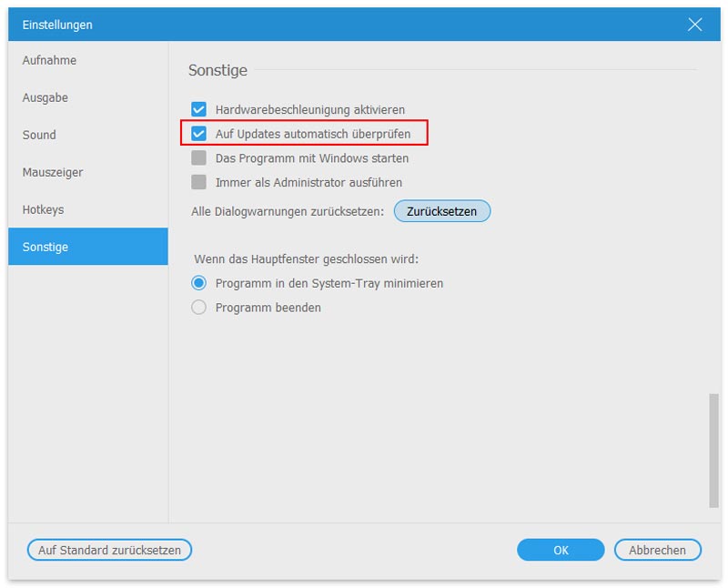Enable Das Programm mit Windows starten

(x=198, y=157)
